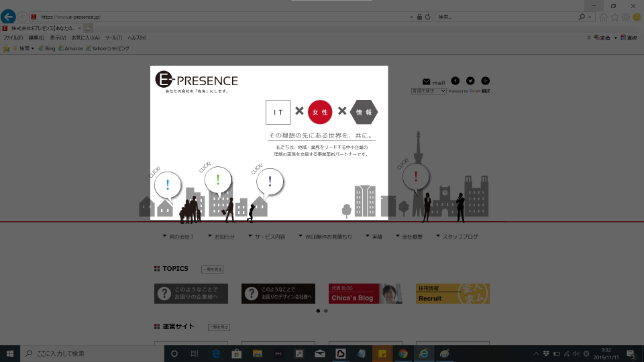The width and height of the screenshot is (644, 362).
Task: Expand the WEB制作お見積もり navigation item
Action: pyautogui.click(x=325, y=237)
